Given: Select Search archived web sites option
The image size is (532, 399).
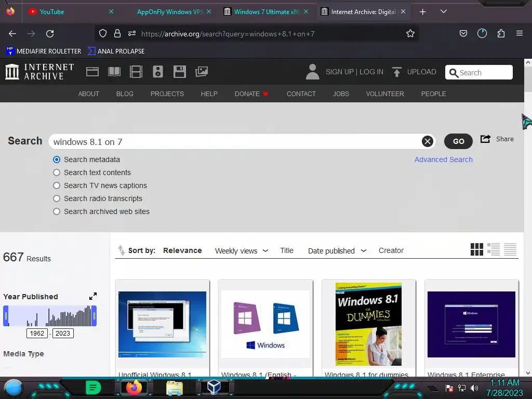Looking at the screenshot, I should coord(57,211).
